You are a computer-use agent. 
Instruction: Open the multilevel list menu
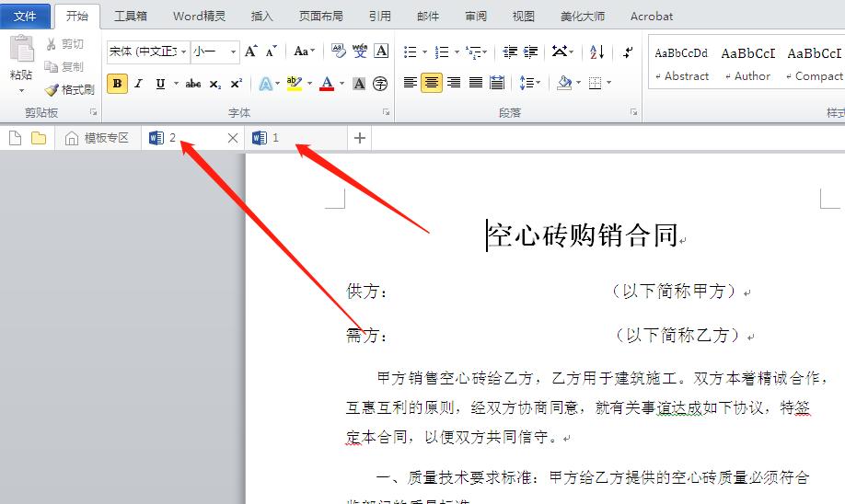[x=476, y=52]
